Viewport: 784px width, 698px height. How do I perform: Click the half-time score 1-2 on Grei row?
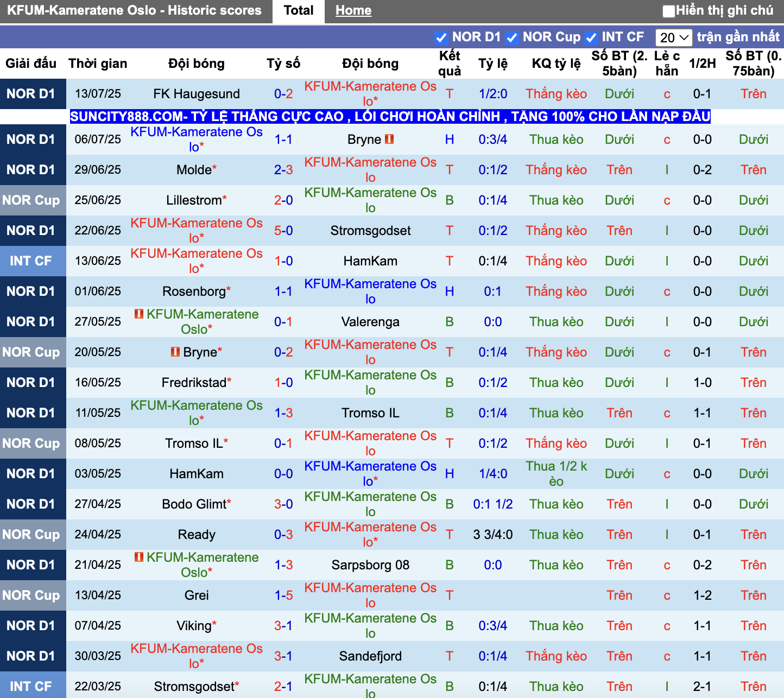[x=702, y=595]
